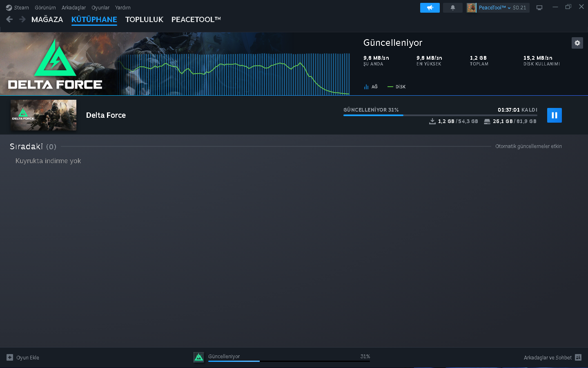Select the KÜTÜPHANE tab

[x=94, y=20]
